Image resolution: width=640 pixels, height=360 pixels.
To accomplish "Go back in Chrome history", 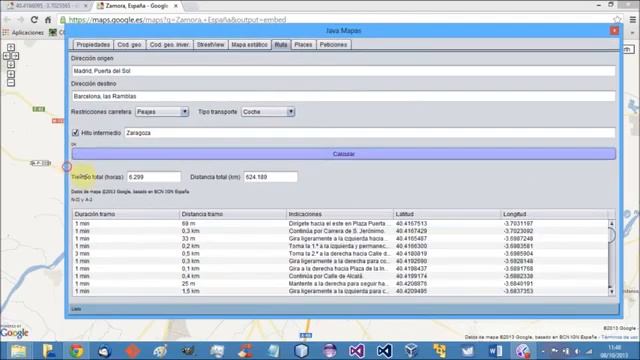I will coord(8,20).
